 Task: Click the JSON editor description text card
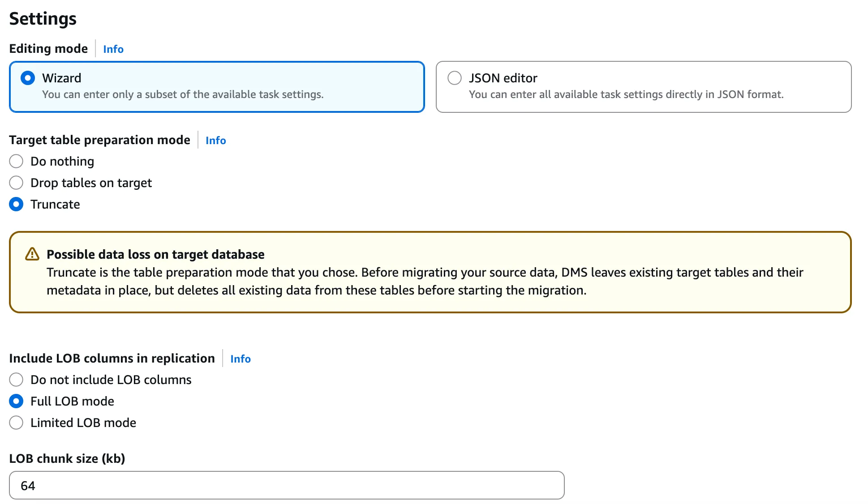pos(626,94)
